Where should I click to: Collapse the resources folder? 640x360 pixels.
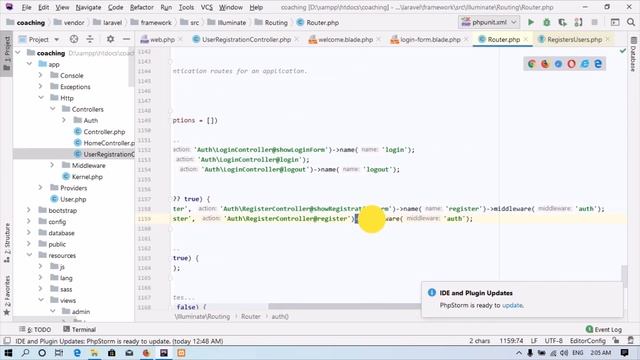(29, 255)
